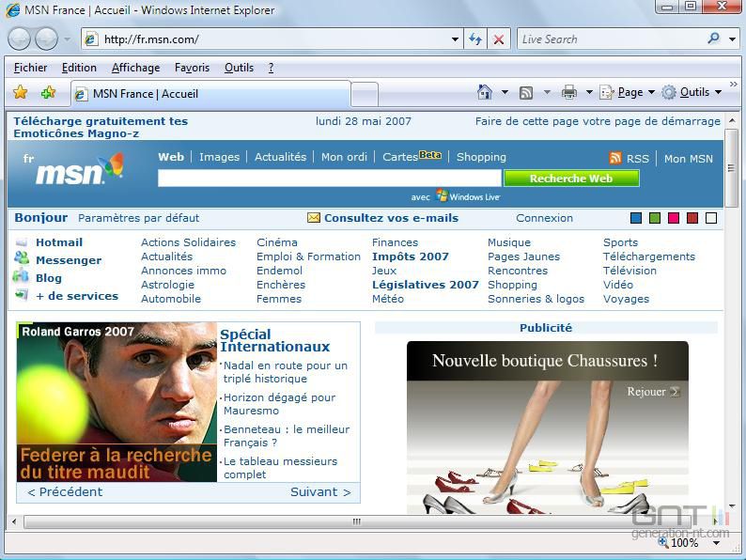This screenshot has height=560, width=746.
Task: Open the Affichage menu
Action: [135, 68]
